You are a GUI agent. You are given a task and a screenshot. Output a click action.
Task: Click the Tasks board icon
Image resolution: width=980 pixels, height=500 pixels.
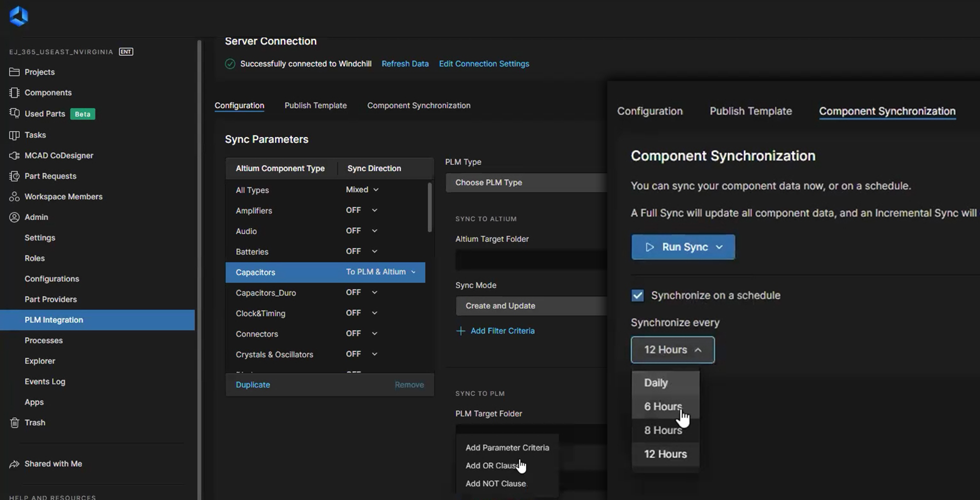(x=14, y=135)
